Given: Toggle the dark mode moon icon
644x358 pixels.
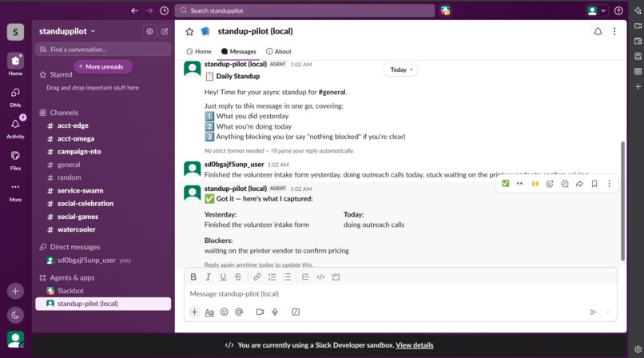Looking at the screenshot, I should 15,316.
